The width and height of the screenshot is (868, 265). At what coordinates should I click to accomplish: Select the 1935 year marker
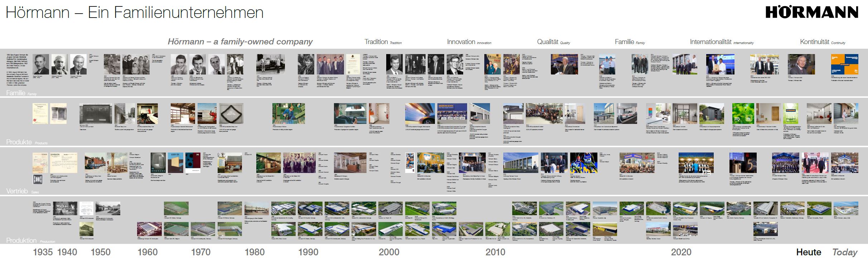(43, 252)
